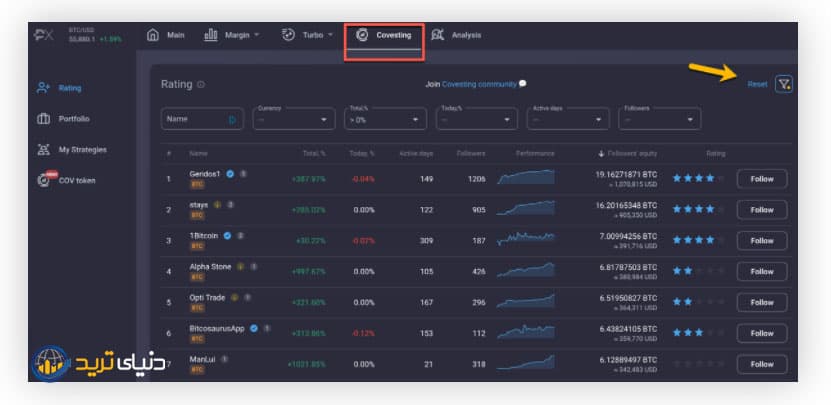Follow the stays strategy

click(762, 209)
